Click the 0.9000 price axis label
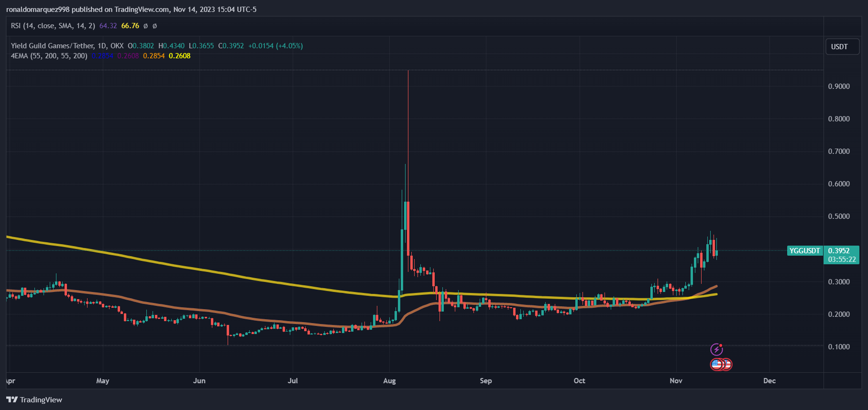Image resolution: width=868 pixels, height=410 pixels. 839,86
